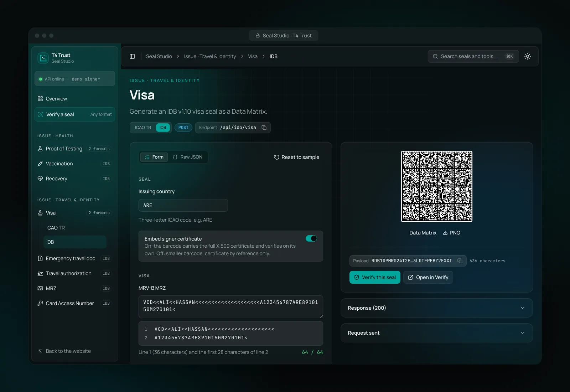Viewport: 570px width, 392px height.
Task: Click the T4 Trust logo icon
Action: tap(43, 58)
